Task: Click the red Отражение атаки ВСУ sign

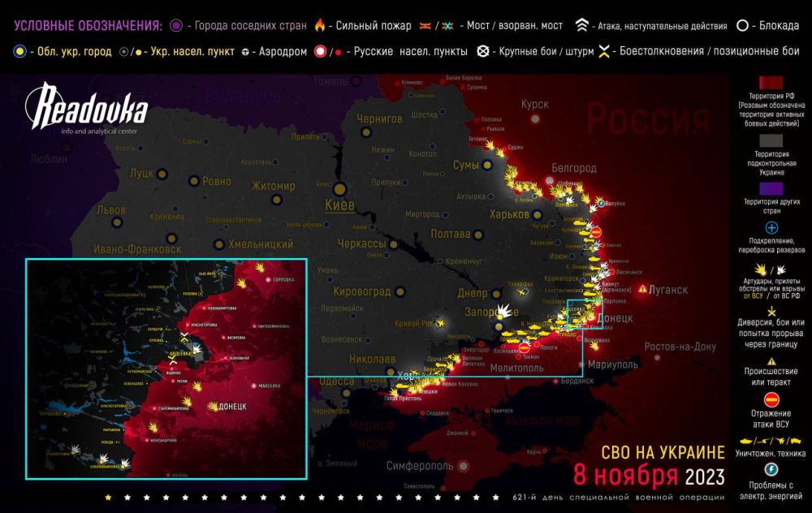Action: tap(771, 398)
